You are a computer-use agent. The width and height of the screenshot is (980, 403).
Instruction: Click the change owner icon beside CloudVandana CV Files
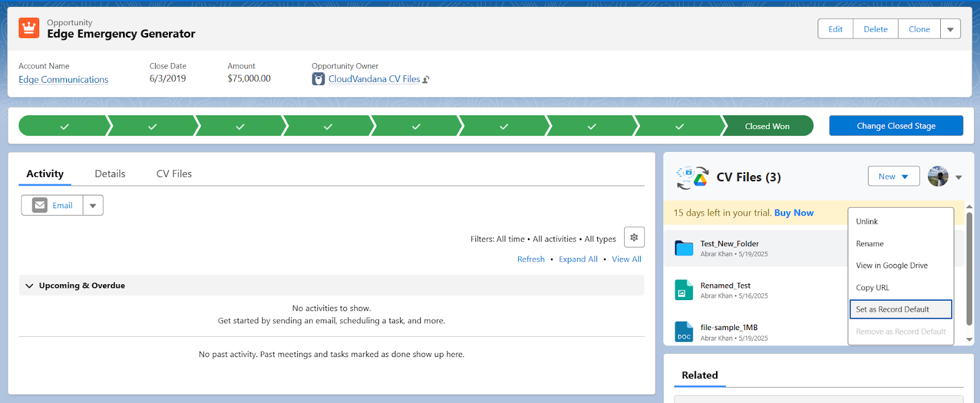tap(426, 80)
